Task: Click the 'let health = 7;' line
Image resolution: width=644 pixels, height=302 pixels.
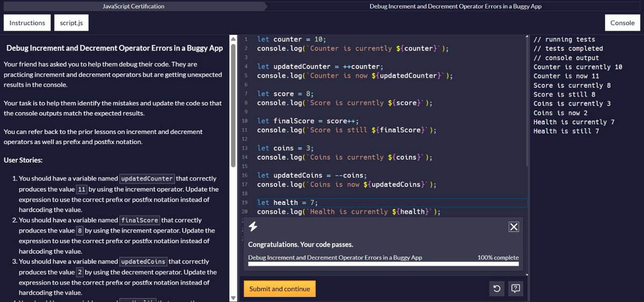Action: 287,203
